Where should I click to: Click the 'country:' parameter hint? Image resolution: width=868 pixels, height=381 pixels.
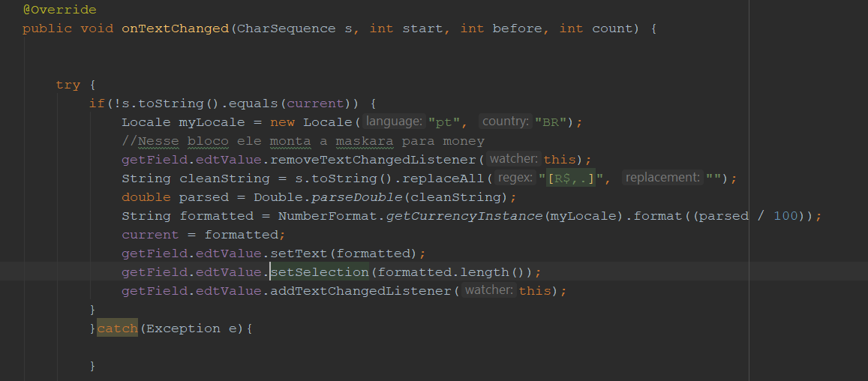point(506,121)
